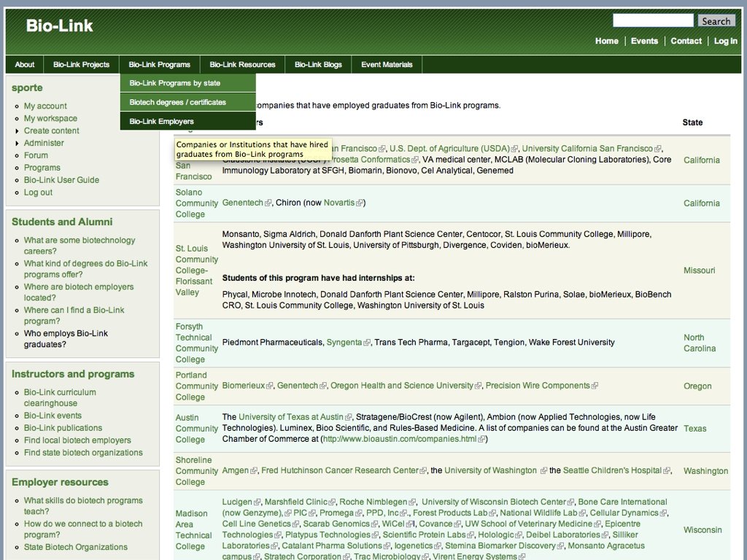Click external icon after Seattle Children's Hospital
747x560 pixels.
coord(667,471)
